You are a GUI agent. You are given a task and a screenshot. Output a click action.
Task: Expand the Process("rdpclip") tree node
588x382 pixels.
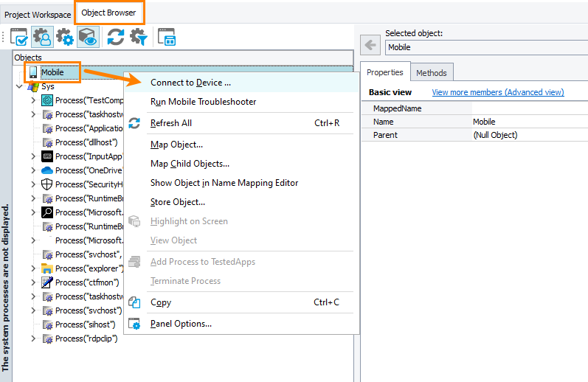(x=33, y=338)
